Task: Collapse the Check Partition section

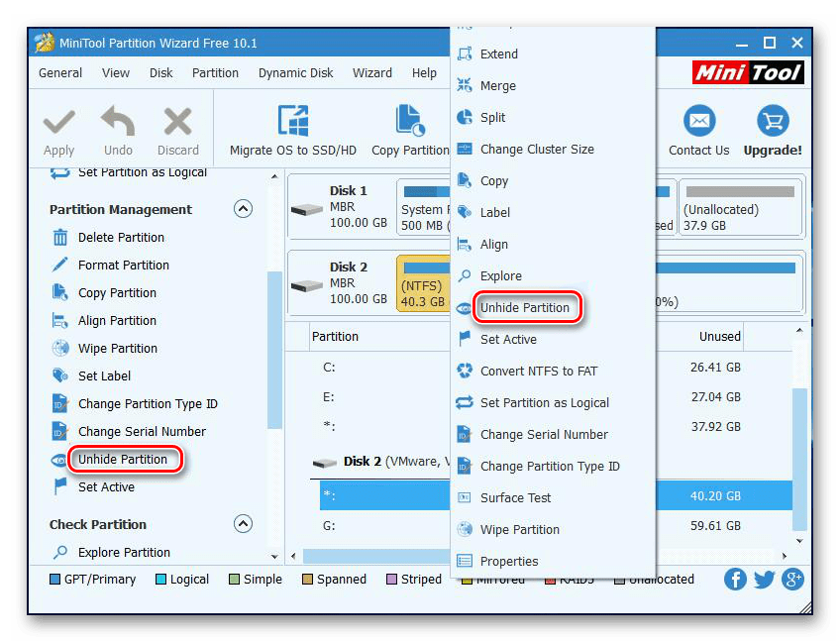Action: click(243, 524)
